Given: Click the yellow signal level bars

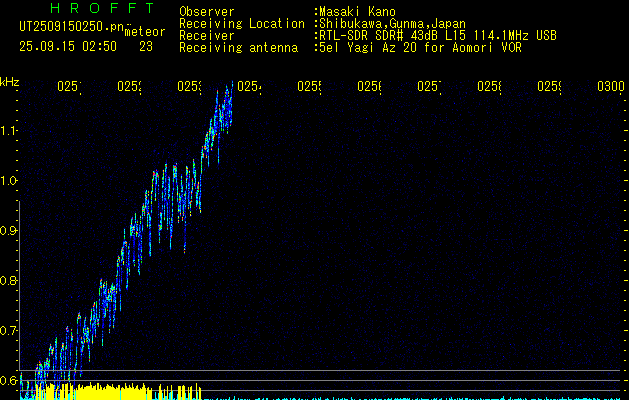Looking at the screenshot, I should point(116,392).
